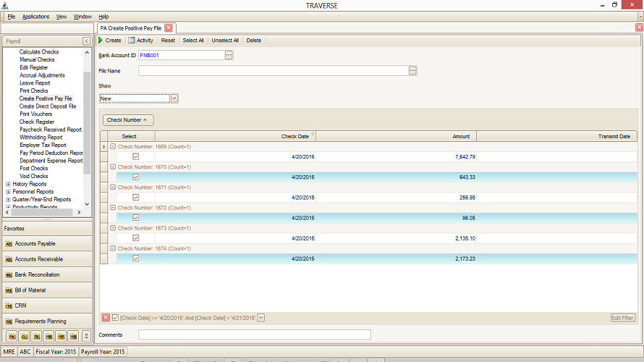644x362 pixels.
Task: Open the Bank Account ID lookup ellipsis
Action: click(x=229, y=55)
